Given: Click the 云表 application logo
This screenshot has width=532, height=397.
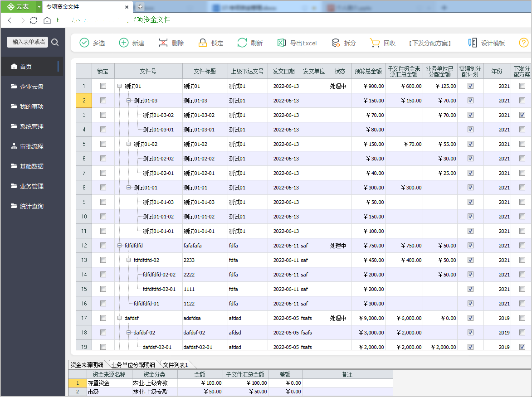Looking at the screenshot, I should coord(18,6).
